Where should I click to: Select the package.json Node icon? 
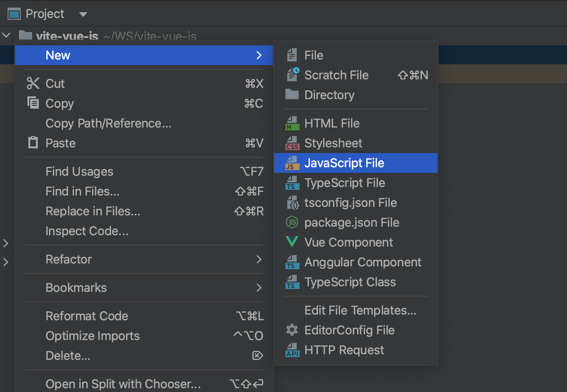[292, 222]
